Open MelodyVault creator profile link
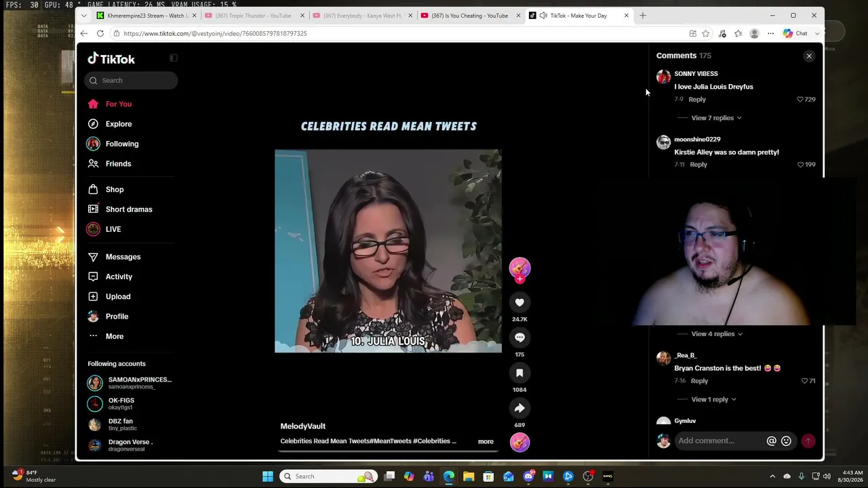Screen dimensions: 868x488 (x=303, y=426)
